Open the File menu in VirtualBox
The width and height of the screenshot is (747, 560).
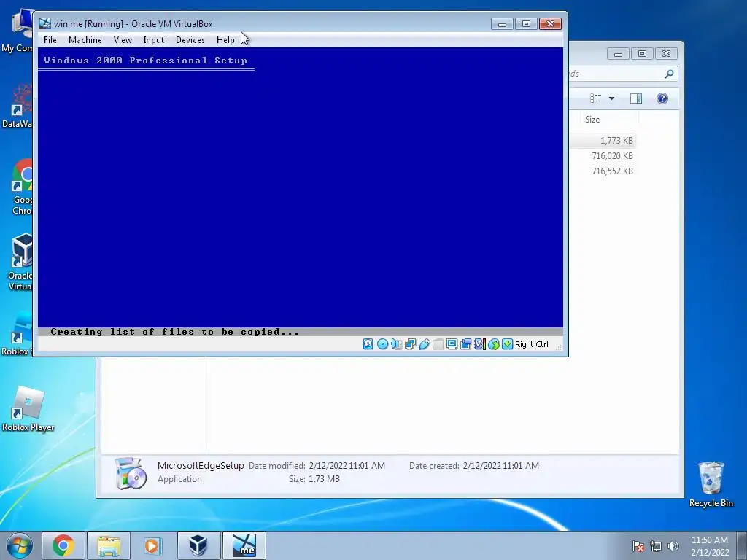click(50, 40)
